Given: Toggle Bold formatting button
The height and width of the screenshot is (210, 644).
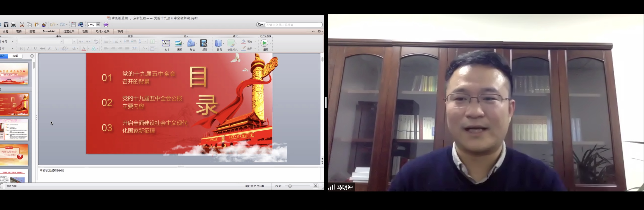Looking at the screenshot, I should pyautogui.click(x=21, y=48).
